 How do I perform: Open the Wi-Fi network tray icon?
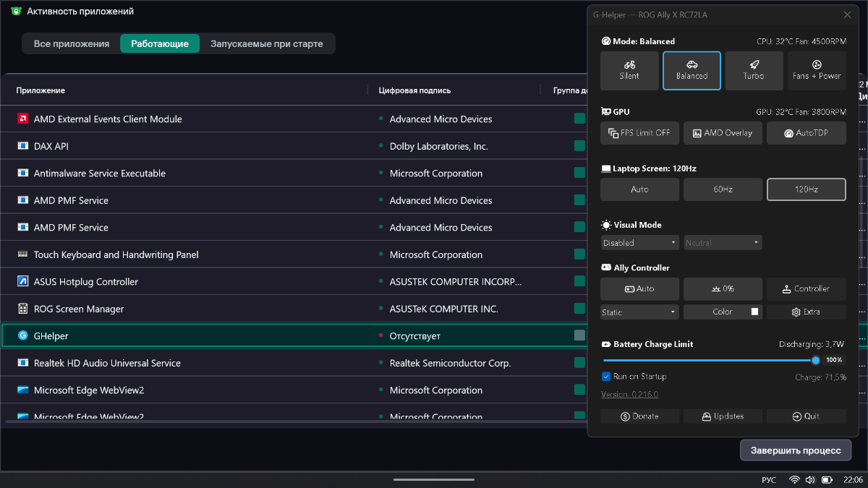794,479
